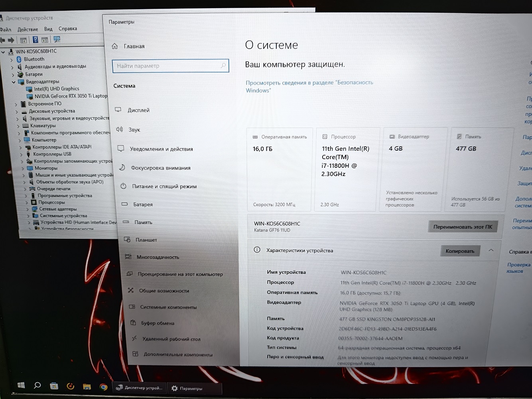Select NVIDIA GeForce RTX 3050 Ti Laptop device

click(x=71, y=96)
